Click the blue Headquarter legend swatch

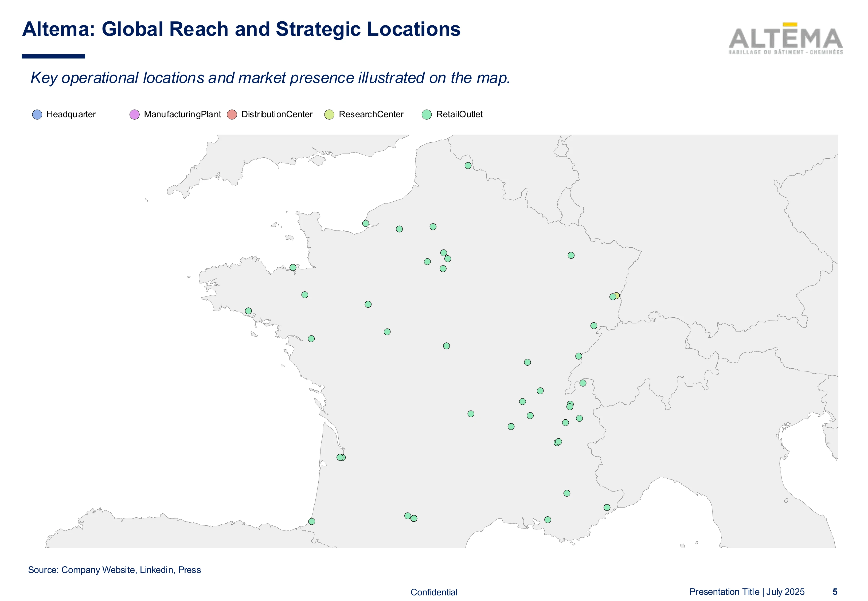tap(37, 115)
